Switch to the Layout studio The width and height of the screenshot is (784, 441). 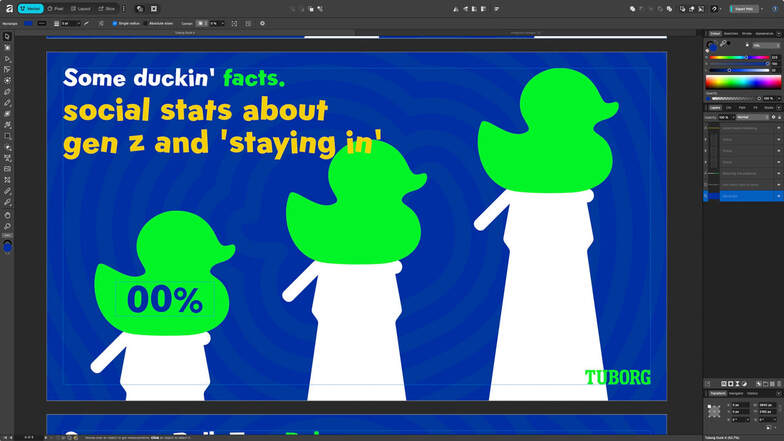(82, 8)
